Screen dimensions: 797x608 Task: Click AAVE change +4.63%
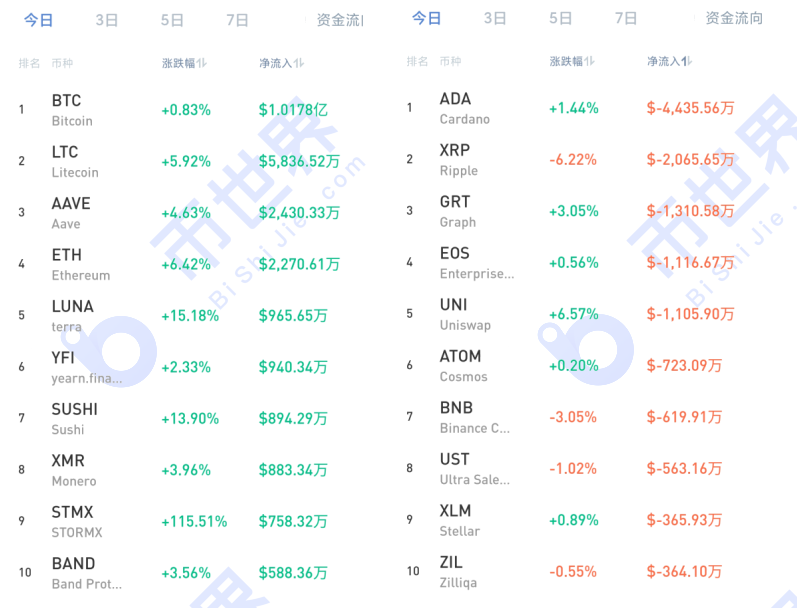point(186,212)
